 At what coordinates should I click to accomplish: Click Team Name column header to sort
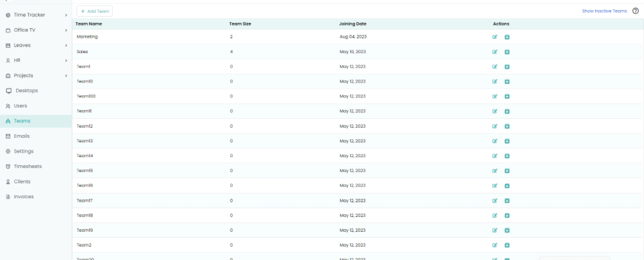coord(89,24)
